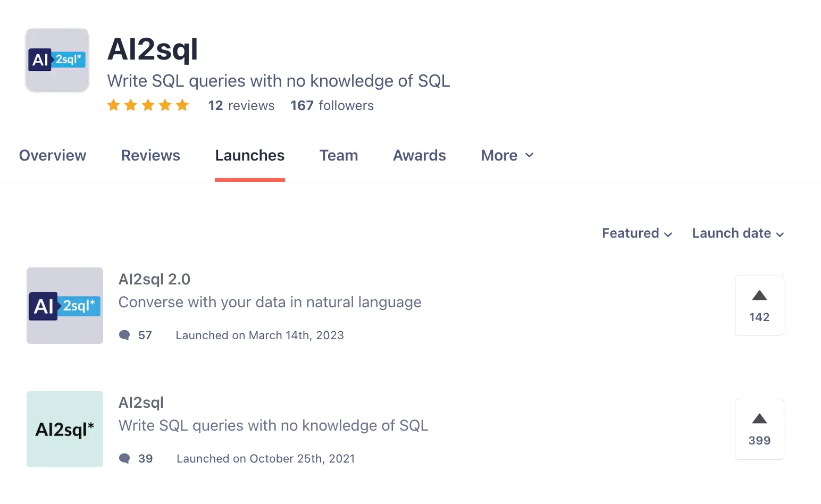Image resolution: width=821 pixels, height=504 pixels.
Task: Click the Write SQL queries launch tagline
Action: [273, 425]
